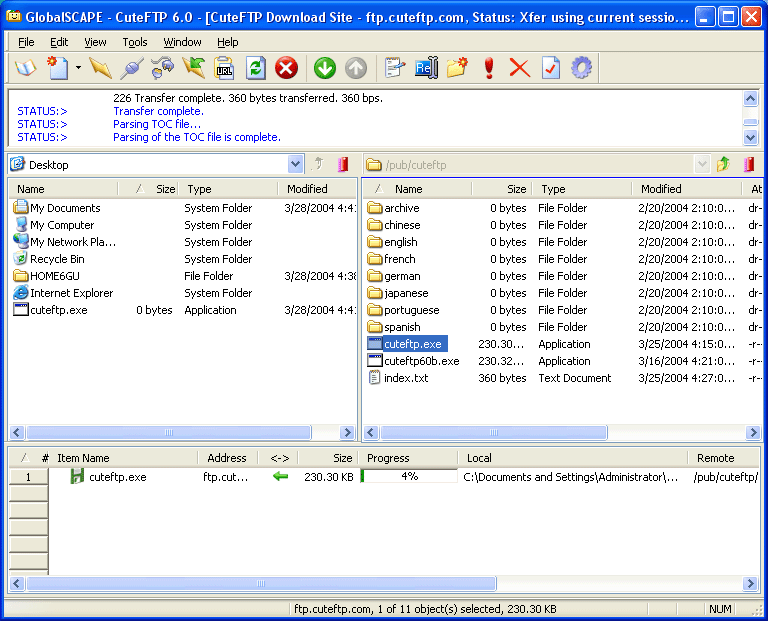This screenshot has height=621, width=768.
Task: Click the lightning with green arrow icon
Action: pos(193,68)
